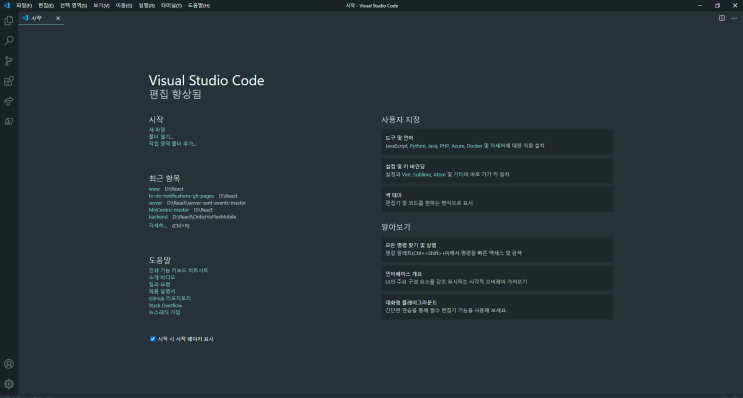This screenshot has width=743, height=398.
Task: Click the Sublime keybindings link
Action: point(422,175)
